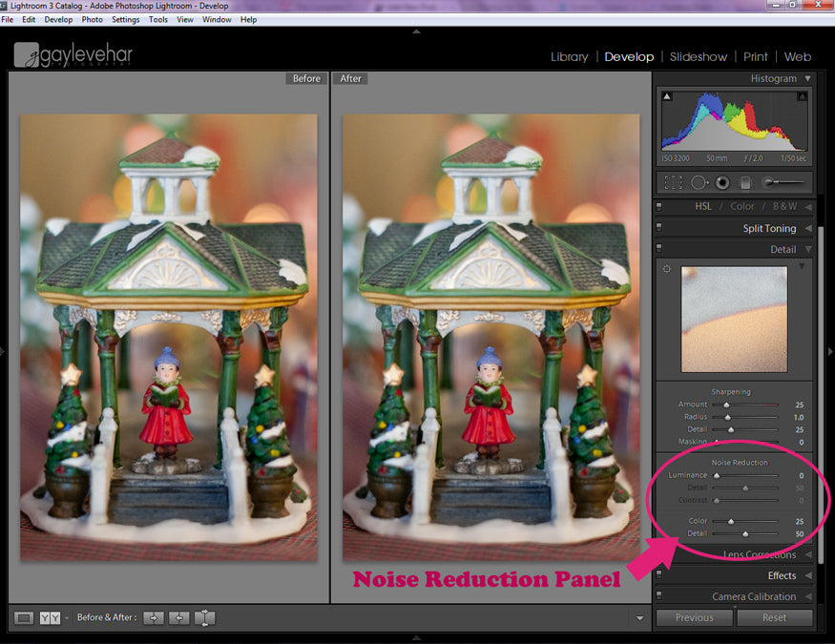Select the Graduated Filter tool
The height and width of the screenshot is (644, 835).
tap(745, 182)
